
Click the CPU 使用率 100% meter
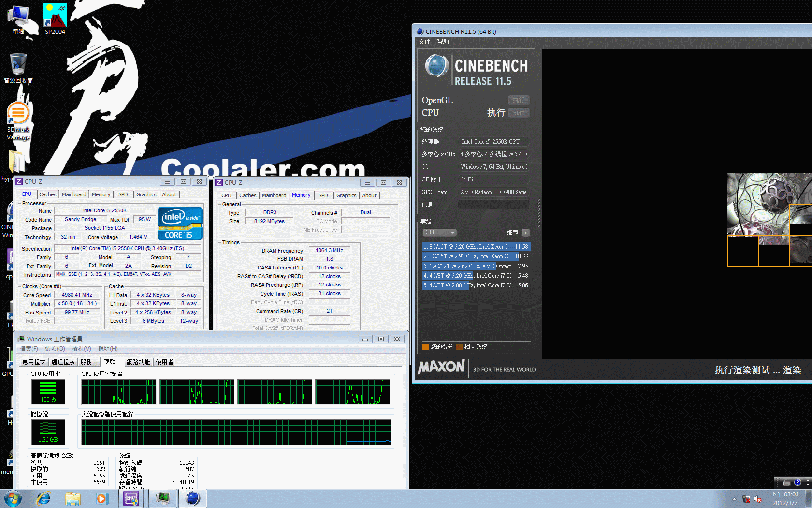pyautogui.click(x=48, y=391)
